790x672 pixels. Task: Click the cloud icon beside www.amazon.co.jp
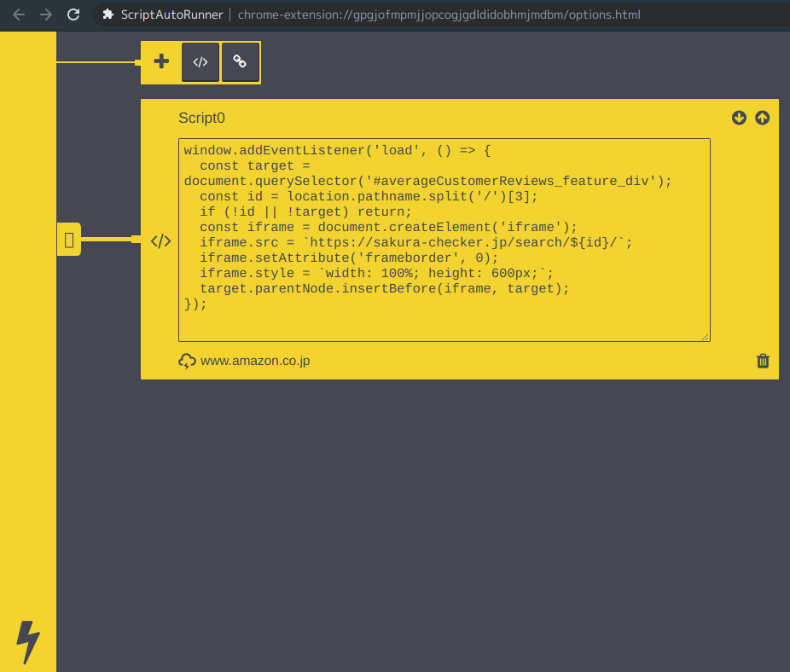(187, 361)
